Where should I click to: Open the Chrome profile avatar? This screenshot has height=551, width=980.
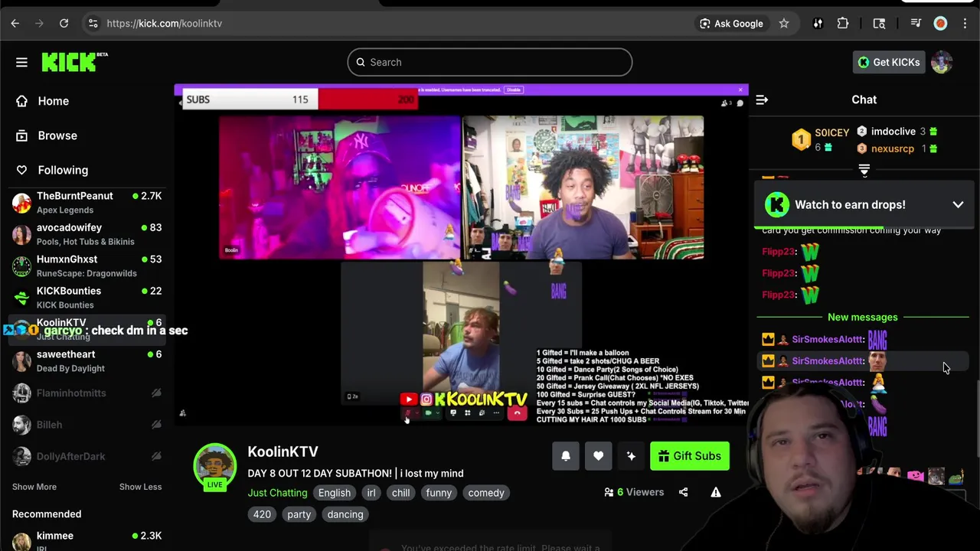[940, 24]
